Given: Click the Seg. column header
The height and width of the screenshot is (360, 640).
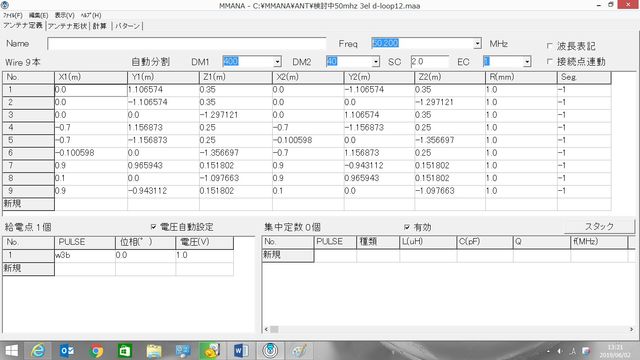Looking at the screenshot, I should pyautogui.click(x=584, y=78).
